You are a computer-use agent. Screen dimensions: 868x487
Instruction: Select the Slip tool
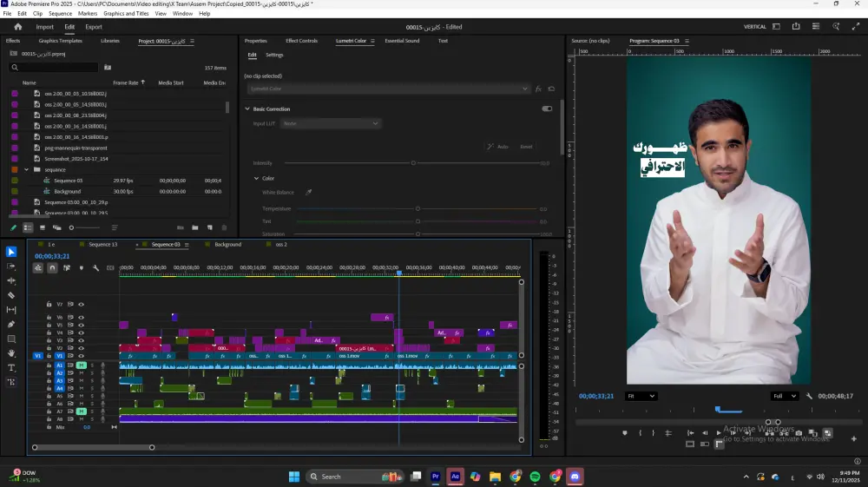tap(11, 309)
